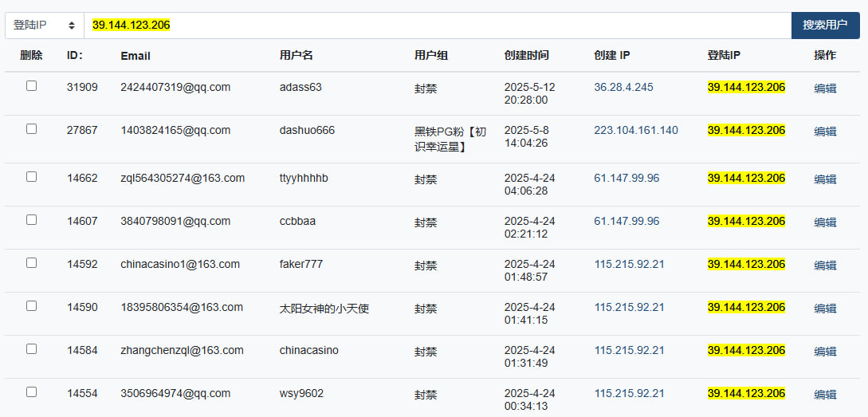Viewport: 868px width, 417px height.
Task: Click user ID 14592
Action: click(82, 265)
